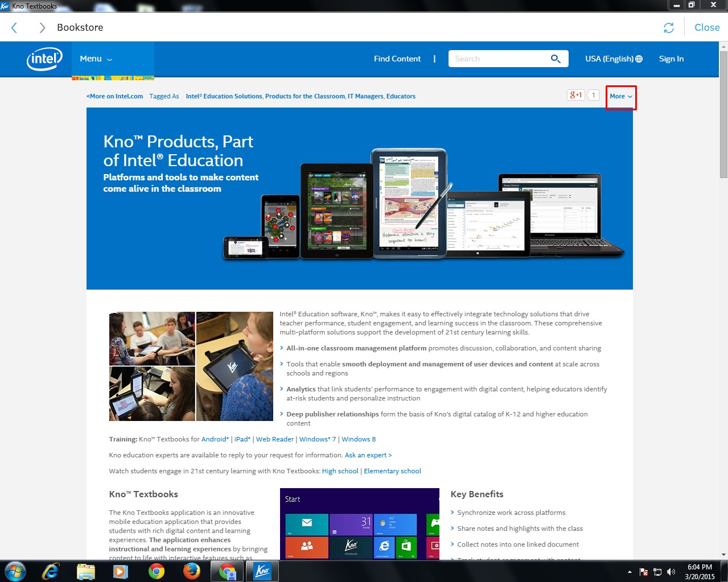Click the network tray icon
The height and width of the screenshot is (582, 728).
(x=657, y=572)
